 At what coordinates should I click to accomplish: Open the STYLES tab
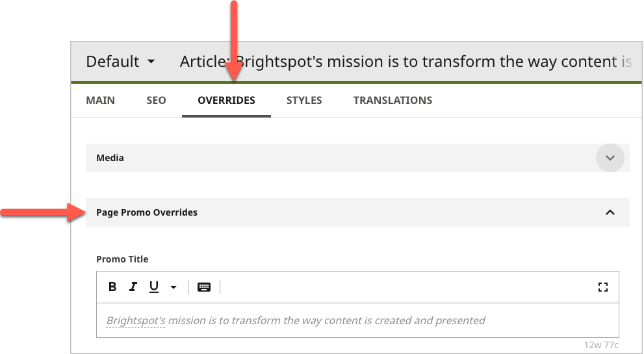pos(304,101)
